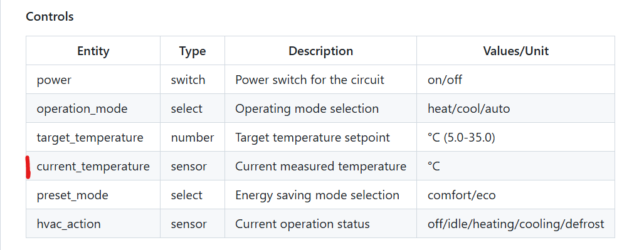Select the 'Power switch for the circuit' text
The width and height of the screenshot is (644, 250).
310,80
